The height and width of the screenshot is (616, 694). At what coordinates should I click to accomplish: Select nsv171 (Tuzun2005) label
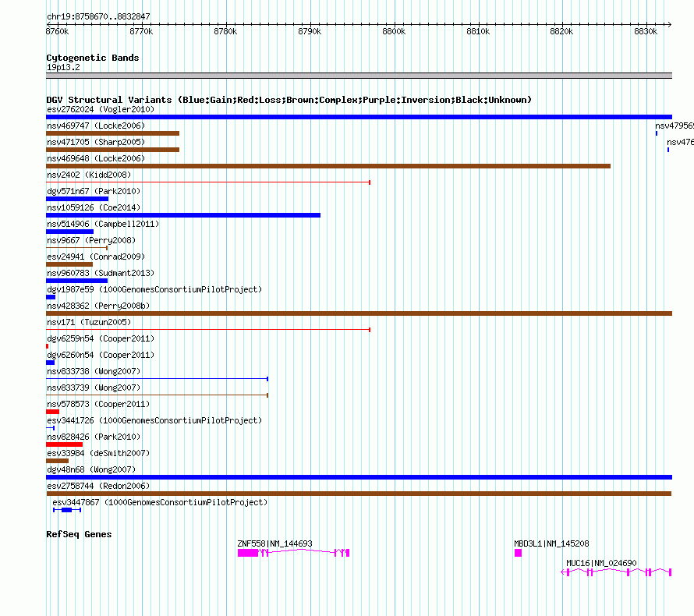(x=89, y=322)
